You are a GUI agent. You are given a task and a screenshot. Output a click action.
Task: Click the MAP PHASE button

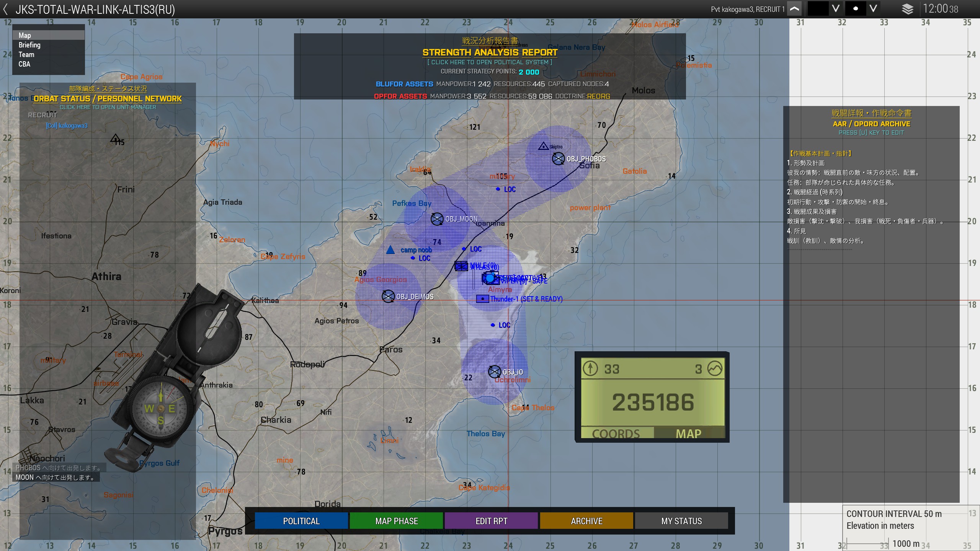coord(397,521)
